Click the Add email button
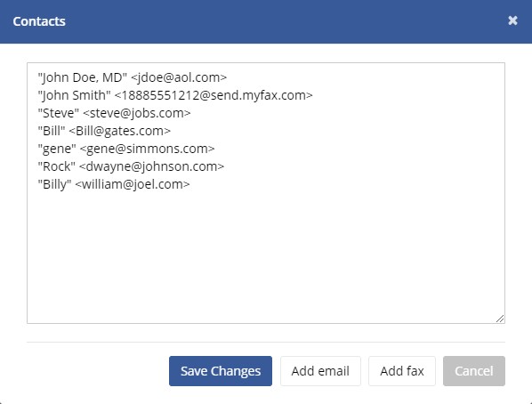The height and width of the screenshot is (404, 532). (320, 371)
